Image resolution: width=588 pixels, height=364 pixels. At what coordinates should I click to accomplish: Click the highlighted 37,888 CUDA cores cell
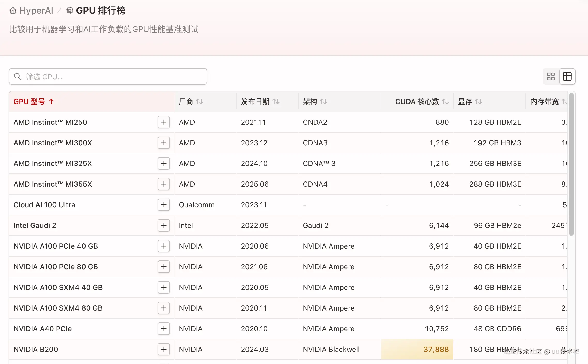tap(417, 349)
